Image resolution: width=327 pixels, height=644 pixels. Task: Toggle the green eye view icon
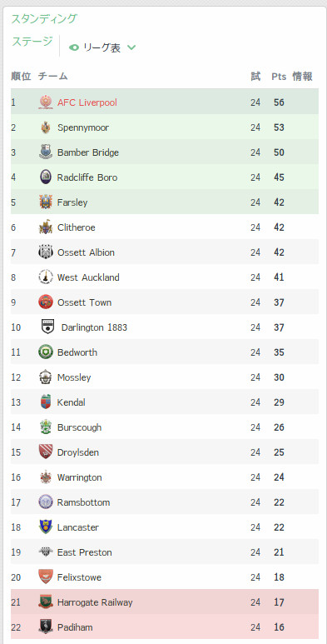(74, 47)
